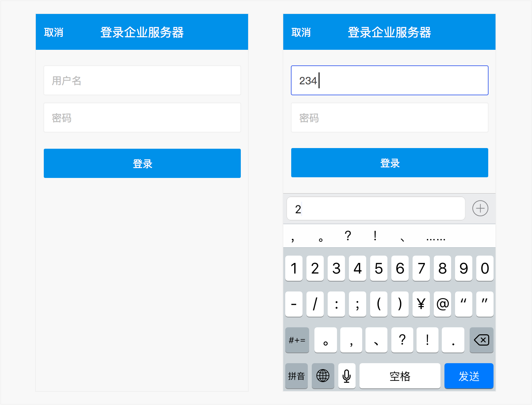Viewport: 532px width, 405px height.
Task: Tap the 5 key
Action: (x=379, y=268)
